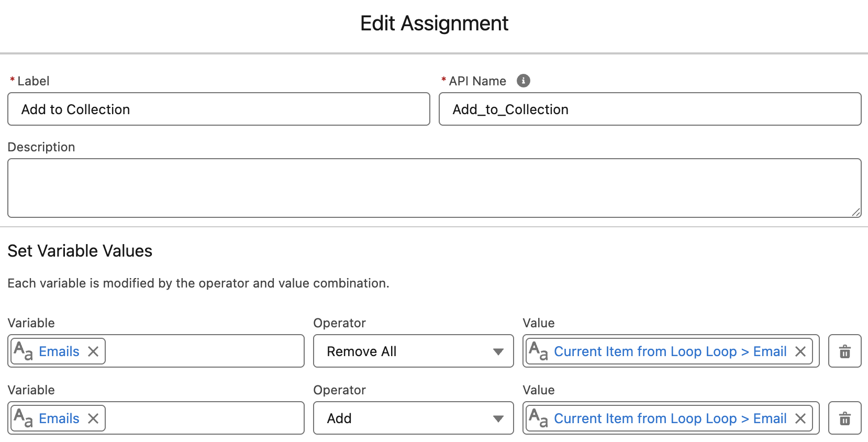
Task: Delete the Add operator assignment row
Action: click(844, 418)
